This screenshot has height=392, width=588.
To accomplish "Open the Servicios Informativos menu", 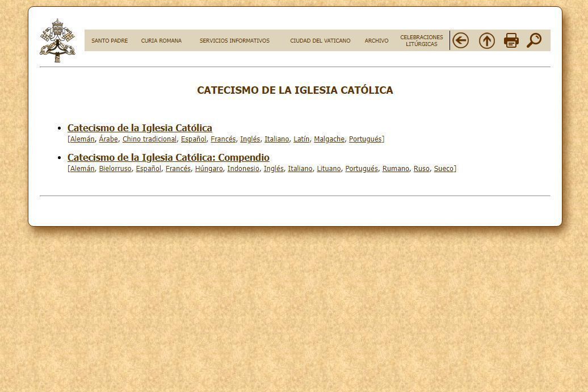I will (x=234, y=40).
